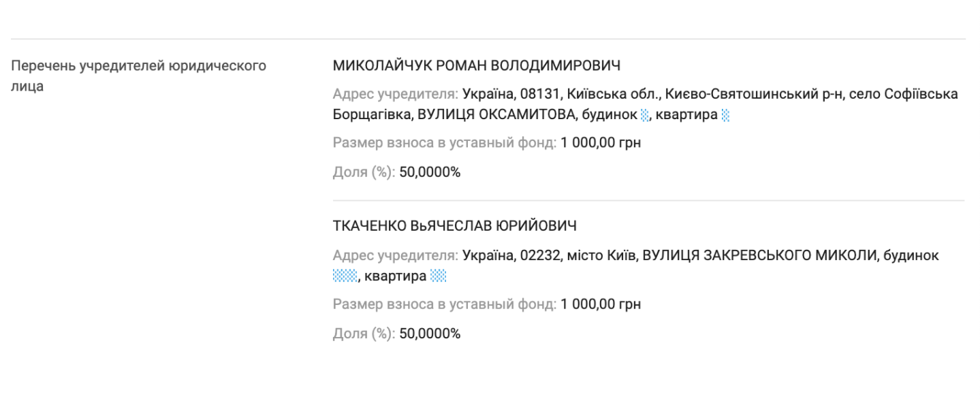Click hidden apartment number for Ткаченко address
Screen dimensions: 980x401
438,276
